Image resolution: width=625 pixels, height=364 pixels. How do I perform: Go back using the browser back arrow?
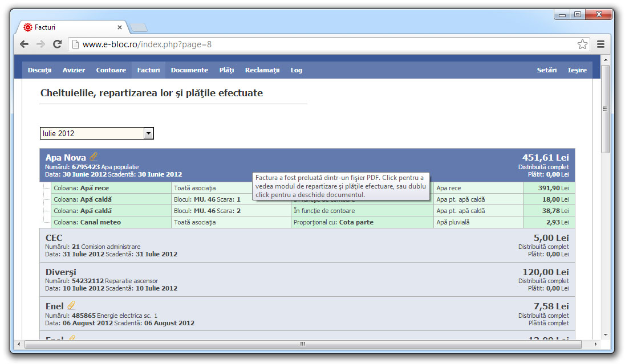[25, 44]
